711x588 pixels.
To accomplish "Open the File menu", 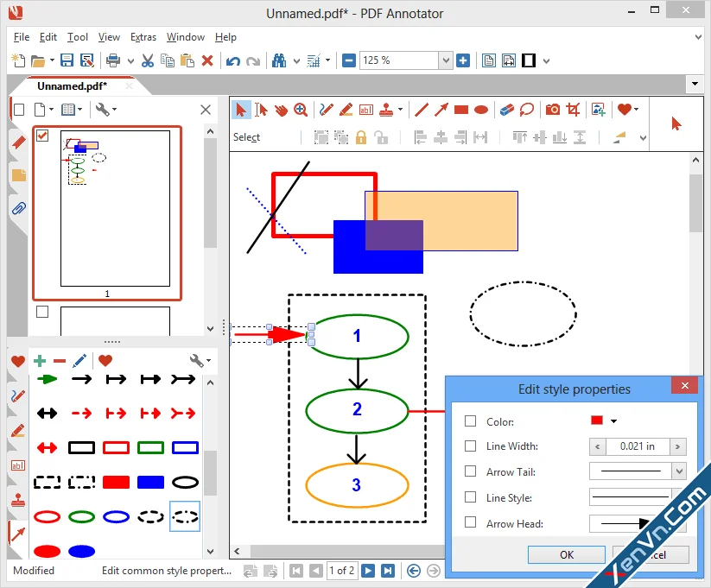I will 22,37.
